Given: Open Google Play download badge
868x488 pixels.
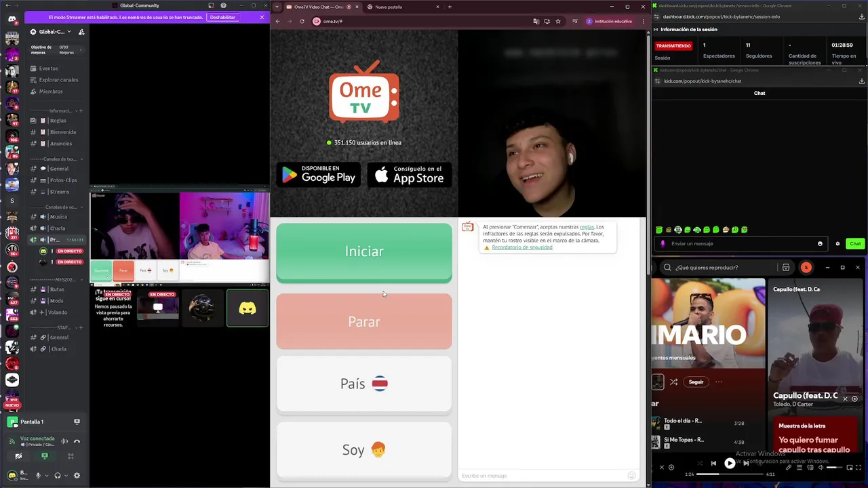Looking at the screenshot, I should coord(319,175).
